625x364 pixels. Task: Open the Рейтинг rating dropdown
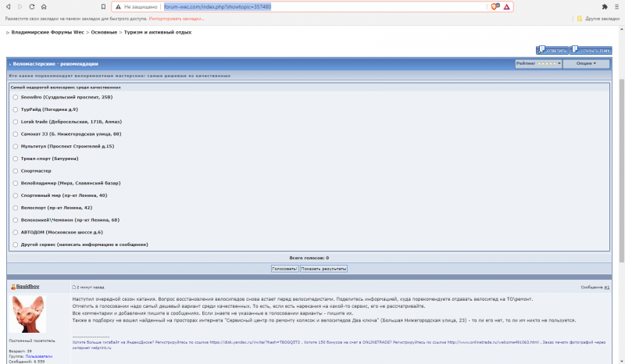[x=538, y=64]
